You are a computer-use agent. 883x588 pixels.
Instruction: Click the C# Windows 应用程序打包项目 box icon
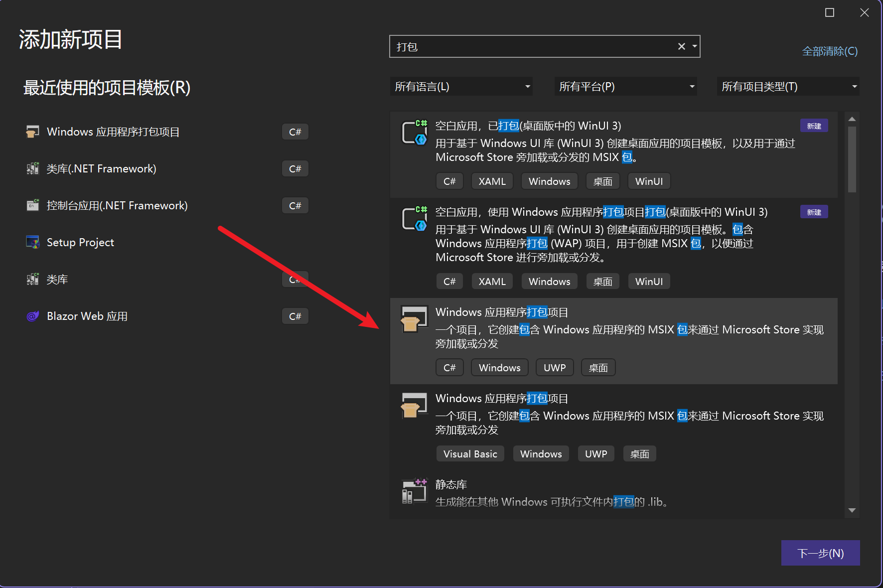pos(415,319)
